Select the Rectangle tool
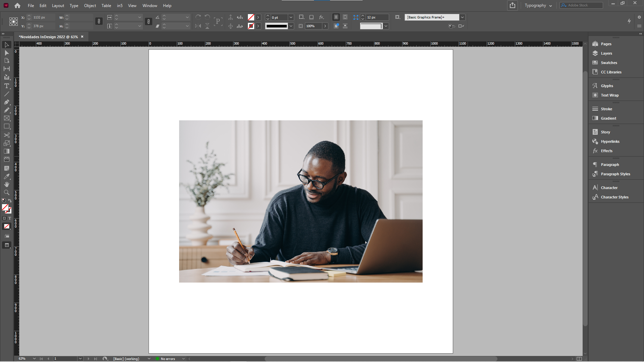The width and height of the screenshot is (644, 362). coord(6,126)
